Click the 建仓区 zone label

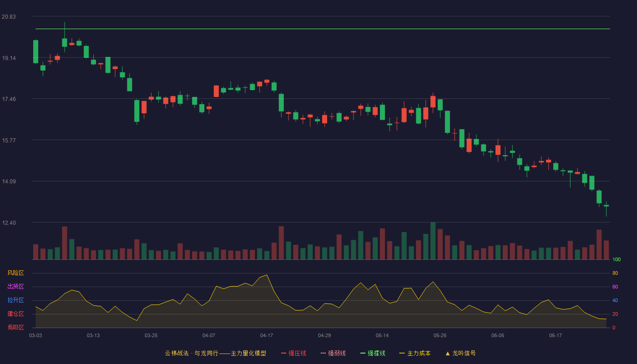pos(15,314)
